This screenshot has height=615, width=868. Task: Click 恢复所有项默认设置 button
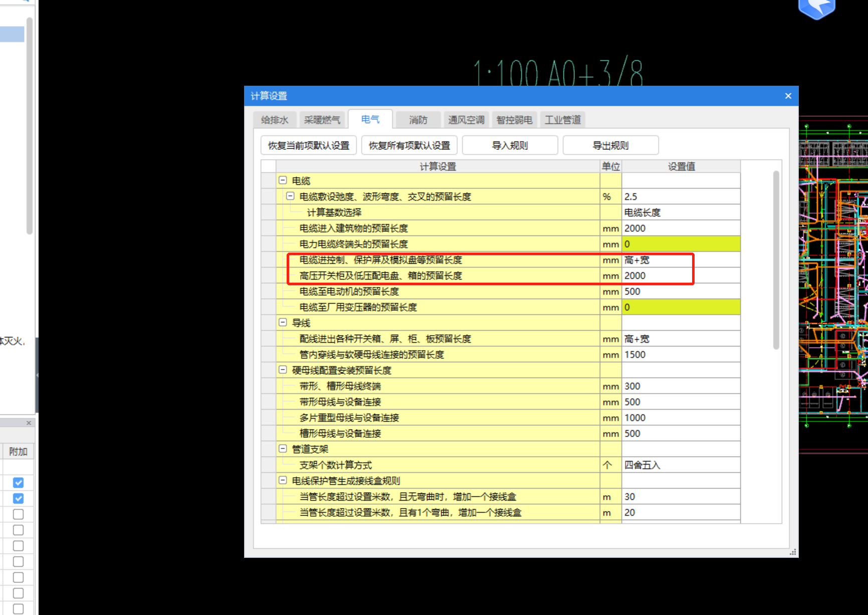(409, 145)
